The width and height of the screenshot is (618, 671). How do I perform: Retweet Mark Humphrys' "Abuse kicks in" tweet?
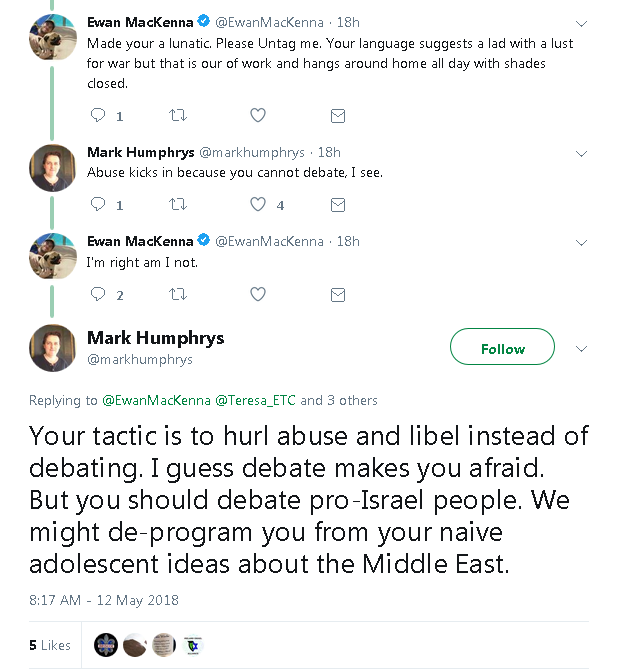pos(178,204)
